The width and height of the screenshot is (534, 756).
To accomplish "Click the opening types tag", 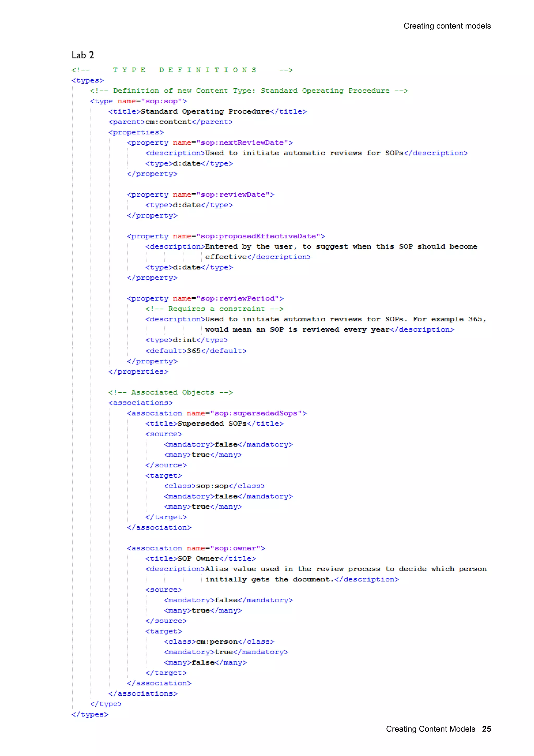I will point(88,80).
